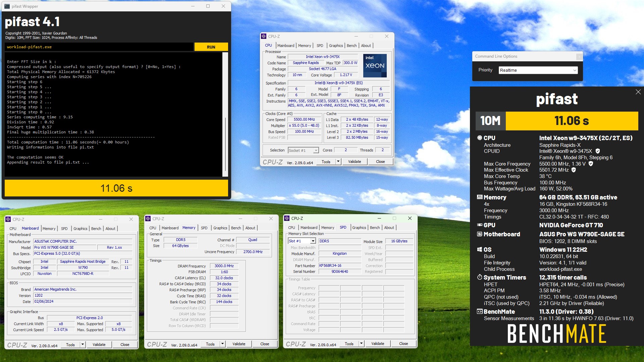Click the yellow RUN button in pifast
Image resolution: width=644 pixels, height=362 pixels.
[x=211, y=47]
